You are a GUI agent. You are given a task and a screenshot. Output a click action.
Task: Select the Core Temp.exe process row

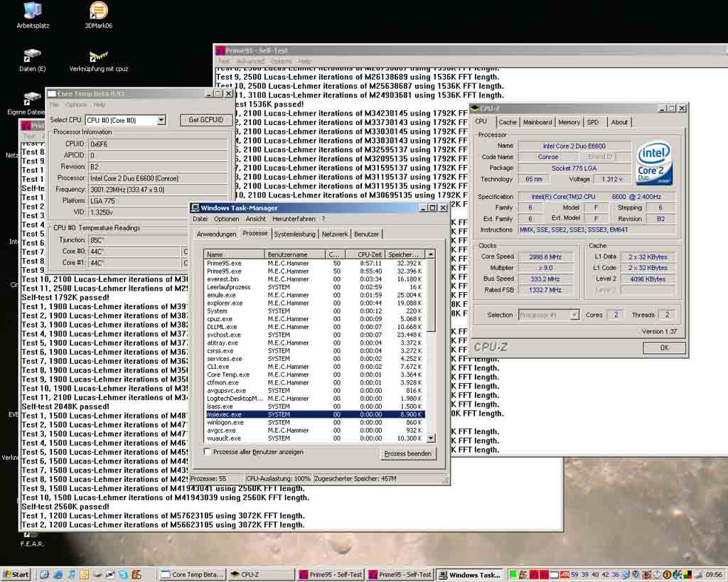click(x=315, y=374)
